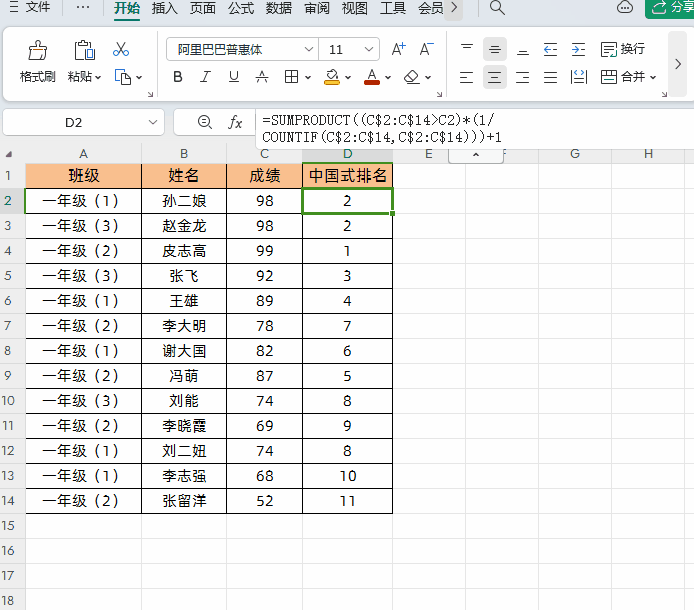Click the Copy icon
The width and height of the screenshot is (694, 610).
tap(123, 77)
